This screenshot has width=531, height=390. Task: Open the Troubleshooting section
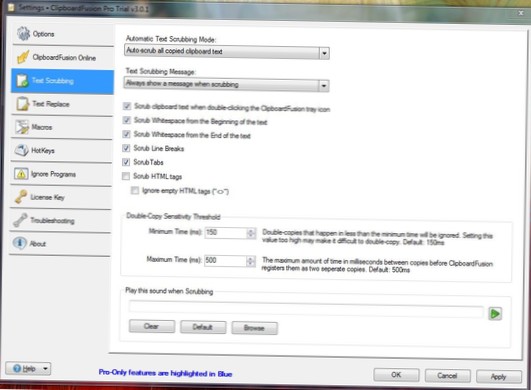[60, 220]
